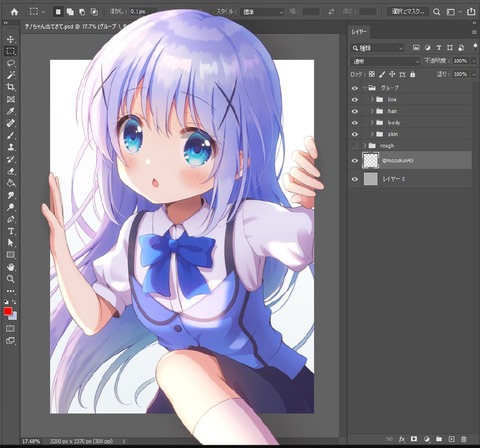Click the 選択とマスク button
The image size is (480, 448).
[x=408, y=12]
